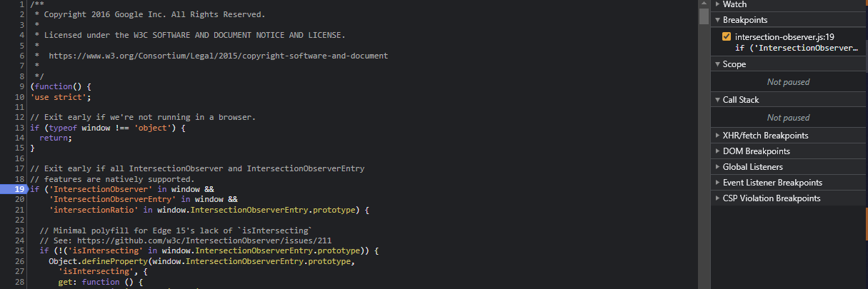Set breakpoint on line number 25
The image size is (868, 289).
[x=21, y=251]
